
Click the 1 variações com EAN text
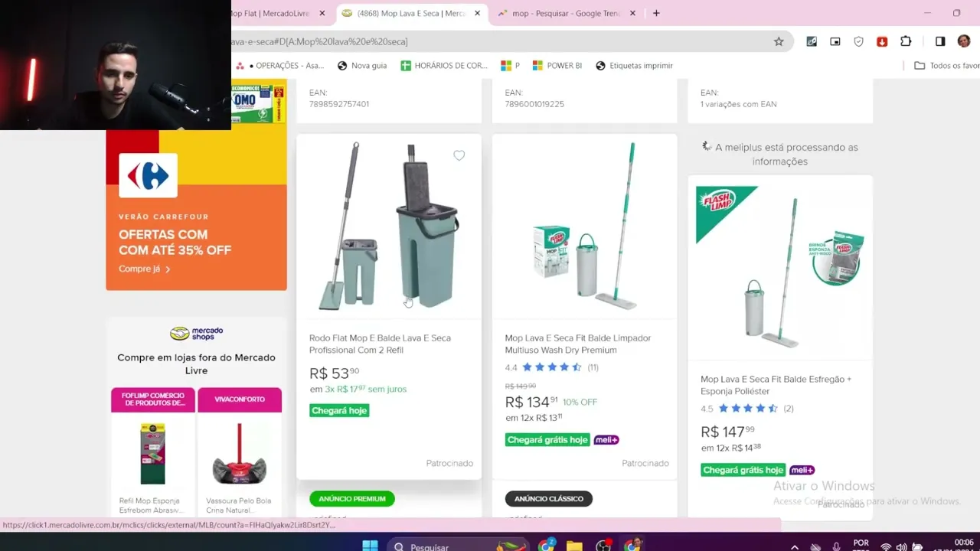tap(738, 104)
